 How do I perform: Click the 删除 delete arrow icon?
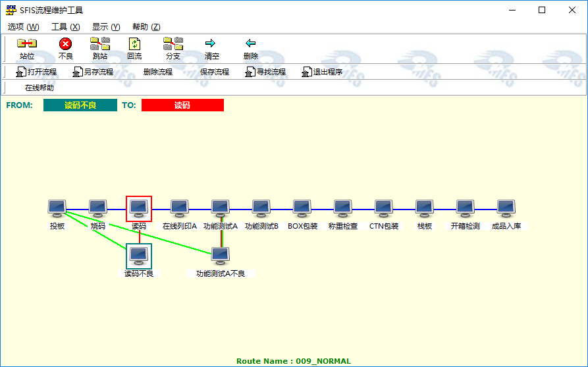[250, 44]
